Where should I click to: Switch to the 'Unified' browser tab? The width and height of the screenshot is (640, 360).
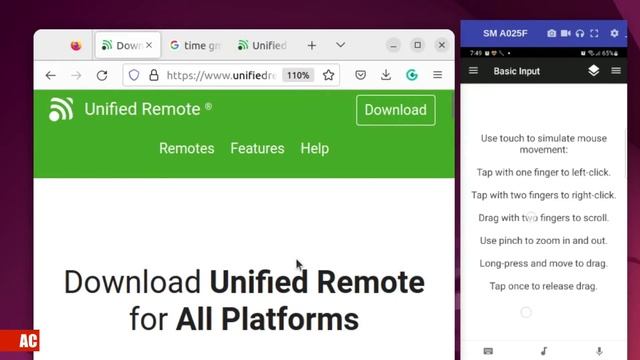tap(262, 45)
